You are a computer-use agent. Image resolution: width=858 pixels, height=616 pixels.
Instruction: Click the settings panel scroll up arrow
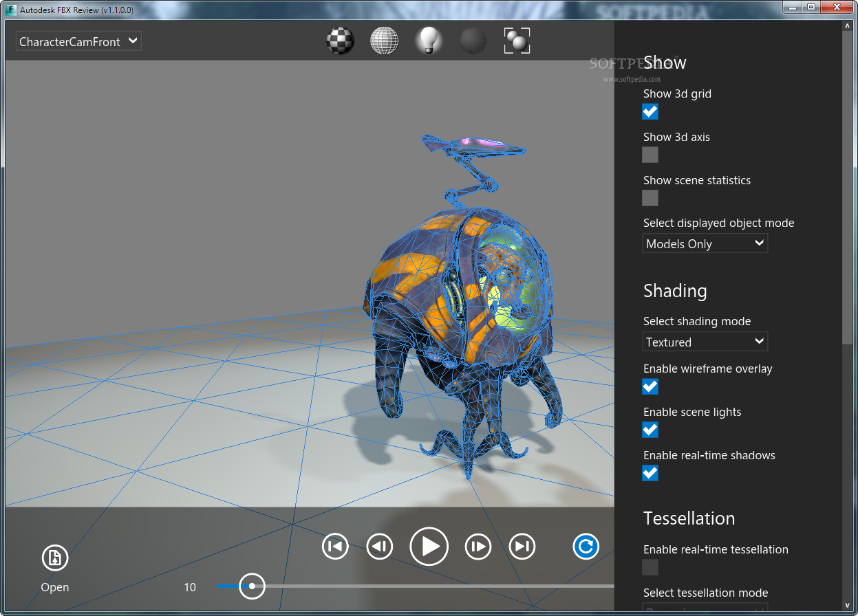(x=847, y=26)
